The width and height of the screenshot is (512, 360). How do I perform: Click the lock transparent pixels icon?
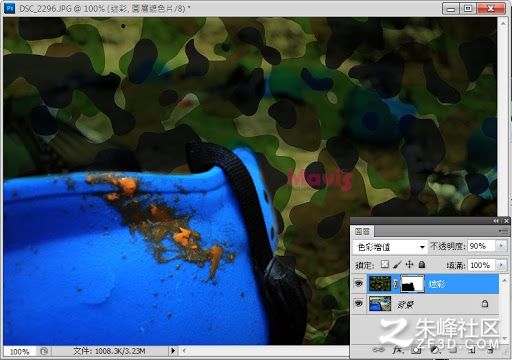(x=385, y=264)
